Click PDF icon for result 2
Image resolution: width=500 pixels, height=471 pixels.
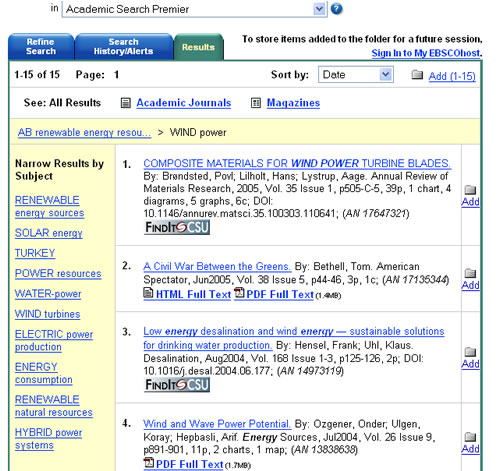pyautogui.click(x=239, y=293)
